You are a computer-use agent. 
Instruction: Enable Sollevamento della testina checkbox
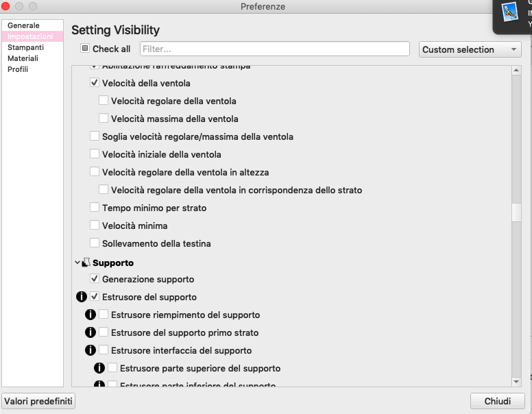point(95,243)
